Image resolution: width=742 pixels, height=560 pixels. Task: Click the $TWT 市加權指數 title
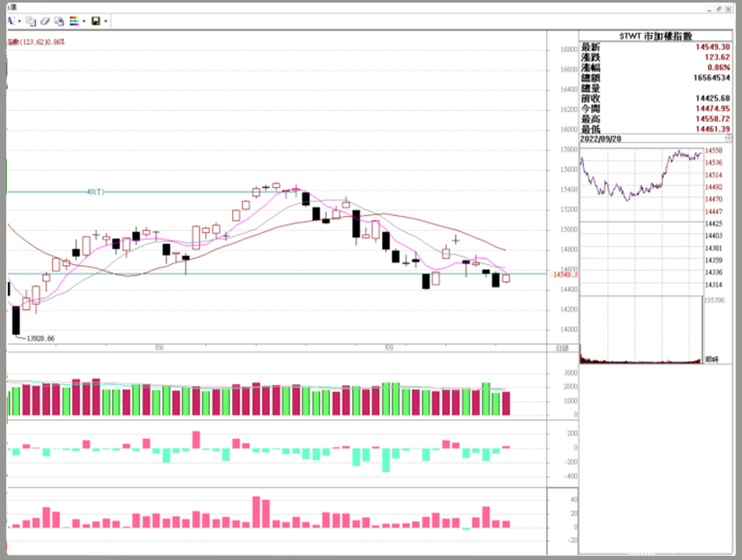[x=656, y=36]
